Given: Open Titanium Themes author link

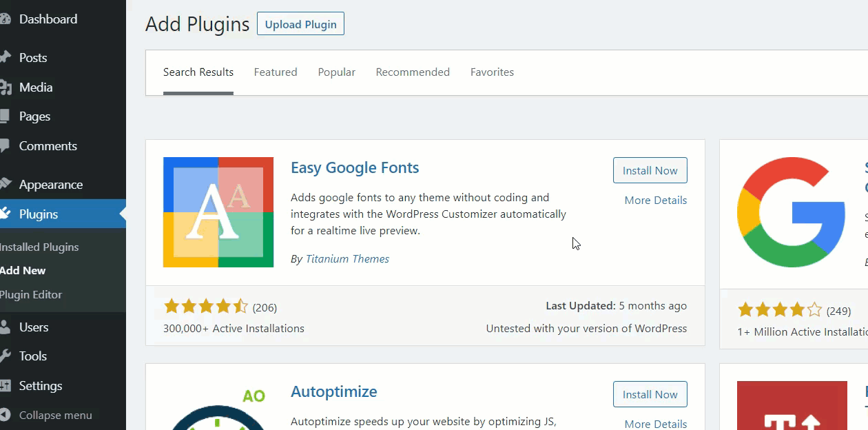Looking at the screenshot, I should [x=348, y=259].
